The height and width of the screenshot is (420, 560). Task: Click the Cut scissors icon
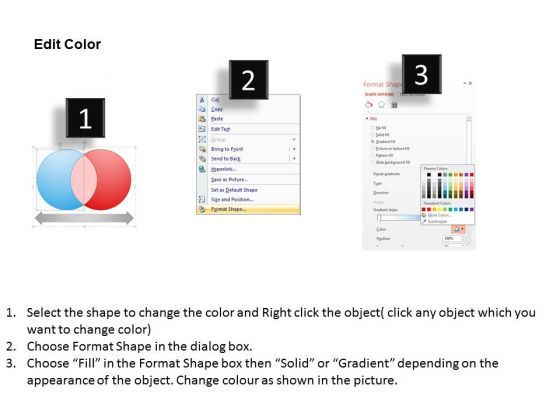202,100
